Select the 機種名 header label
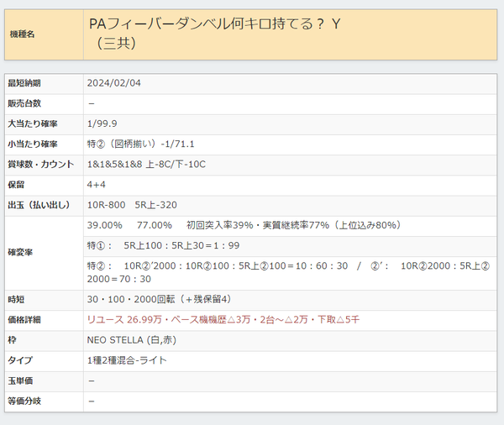The width and height of the screenshot is (504, 425). coord(22,34)
